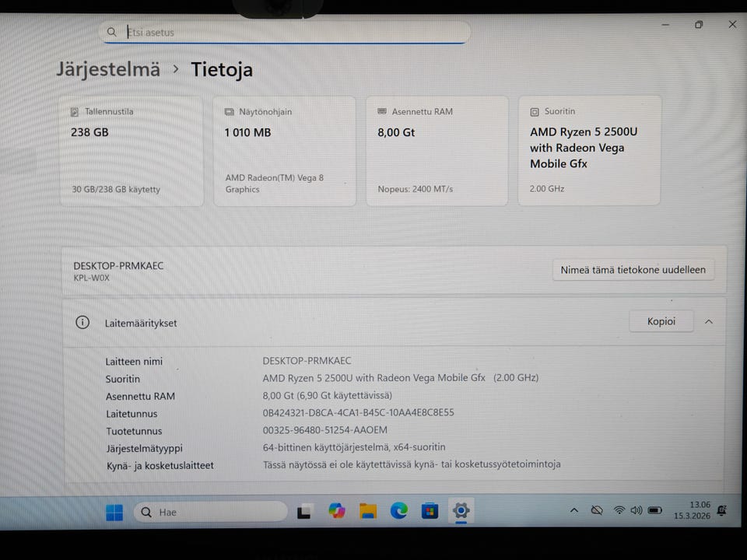
Task: Close the Settings window
Action: pos(733,24)
